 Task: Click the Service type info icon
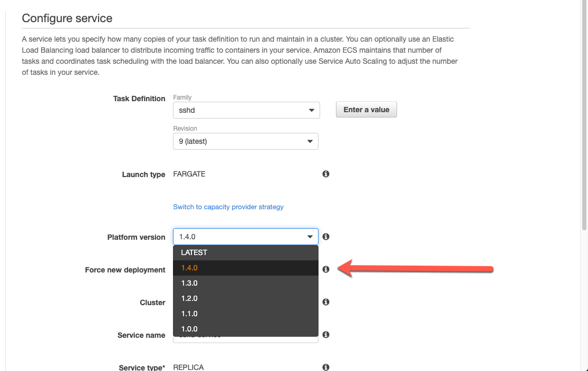tap(326, 367)
